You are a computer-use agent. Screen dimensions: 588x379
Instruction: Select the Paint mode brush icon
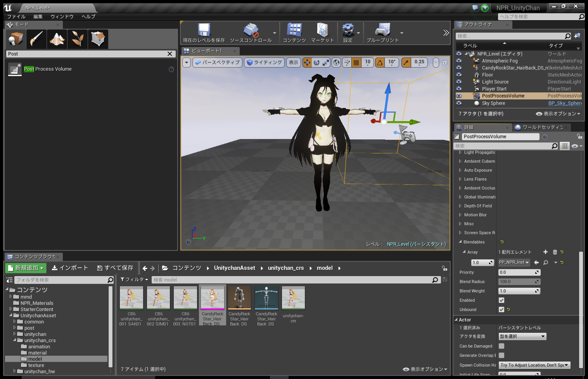[x=36, y=39]
